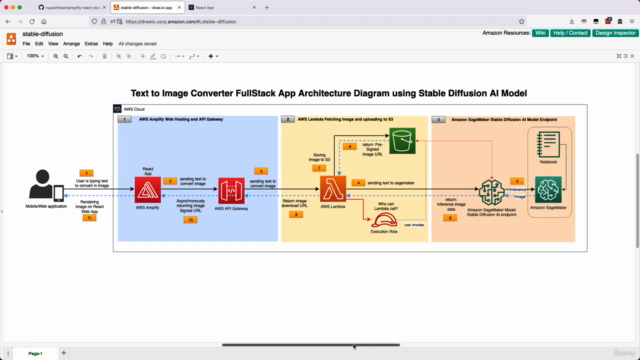This screenshot has width=640, height=360.
Task: Close the draw.io browser tab
Action: (179, 7)
